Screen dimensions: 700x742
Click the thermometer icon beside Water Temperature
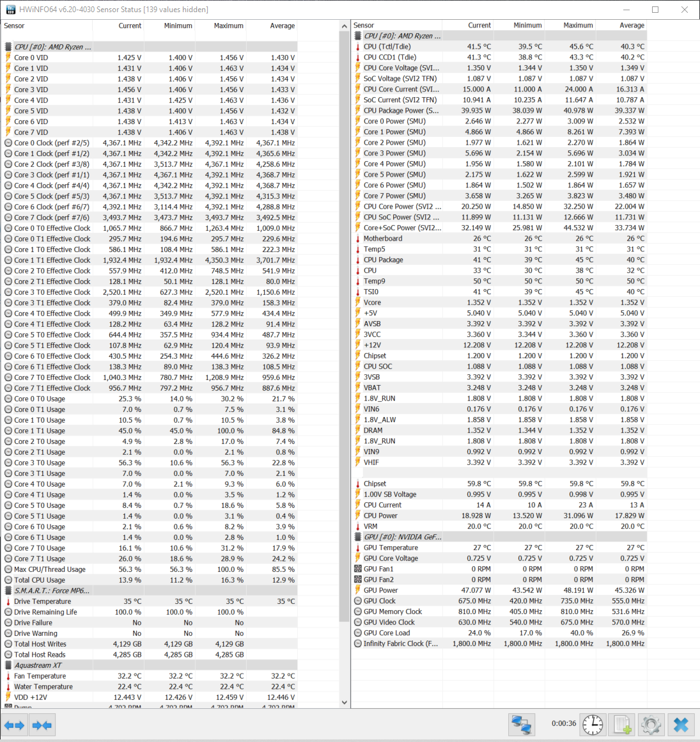[x=8, y=686]
